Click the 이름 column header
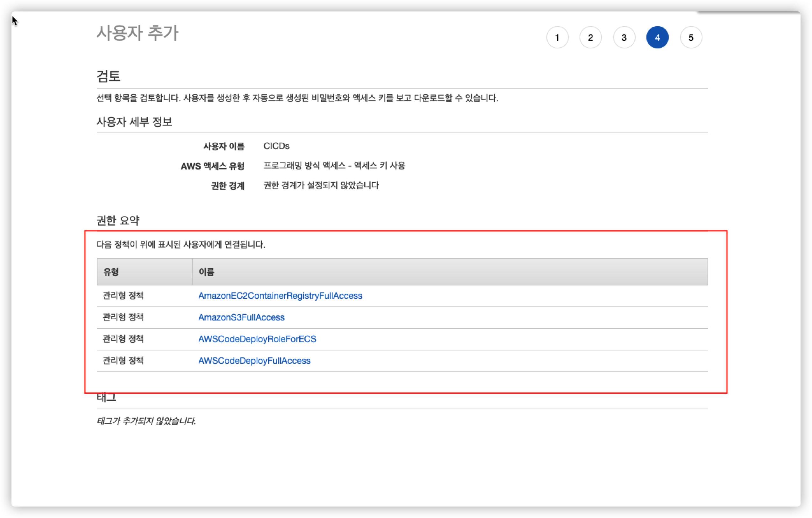 (206, 272)
